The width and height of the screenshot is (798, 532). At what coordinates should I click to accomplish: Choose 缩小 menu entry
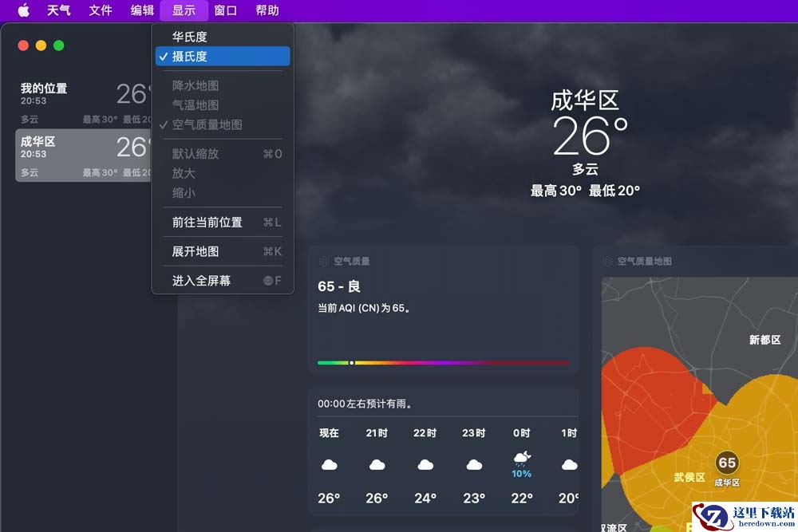223,193
